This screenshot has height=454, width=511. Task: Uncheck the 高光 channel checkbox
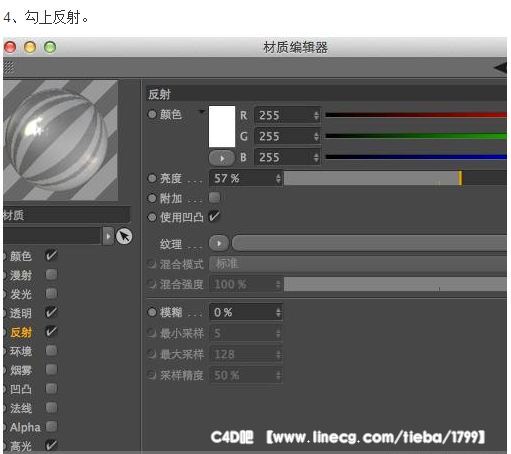[x=51, y=445]
